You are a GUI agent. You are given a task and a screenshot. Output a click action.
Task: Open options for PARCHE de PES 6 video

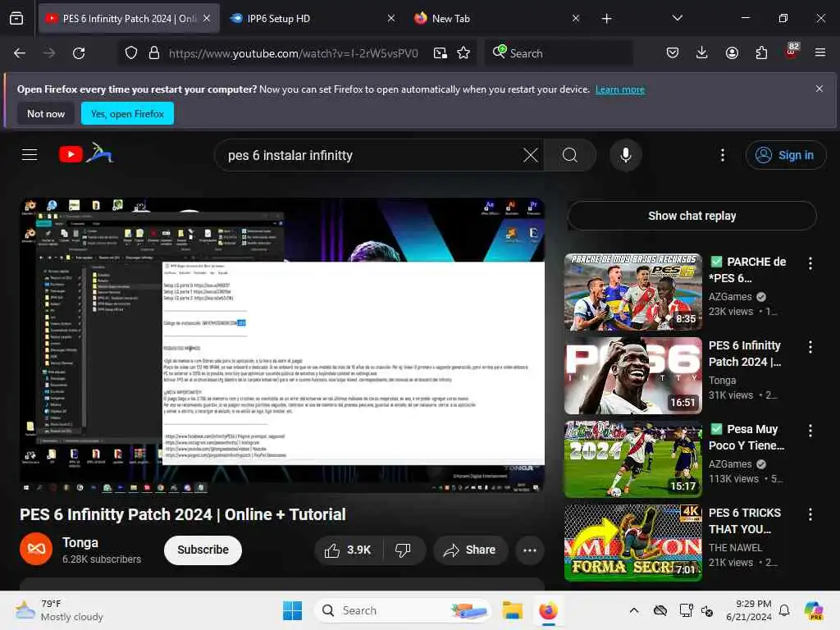point(810,263)
